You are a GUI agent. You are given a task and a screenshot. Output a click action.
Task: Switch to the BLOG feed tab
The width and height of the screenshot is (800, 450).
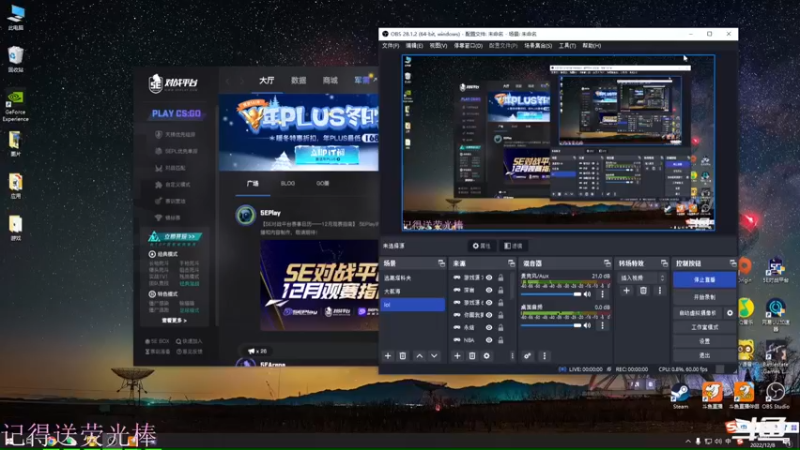coord(288,183)
